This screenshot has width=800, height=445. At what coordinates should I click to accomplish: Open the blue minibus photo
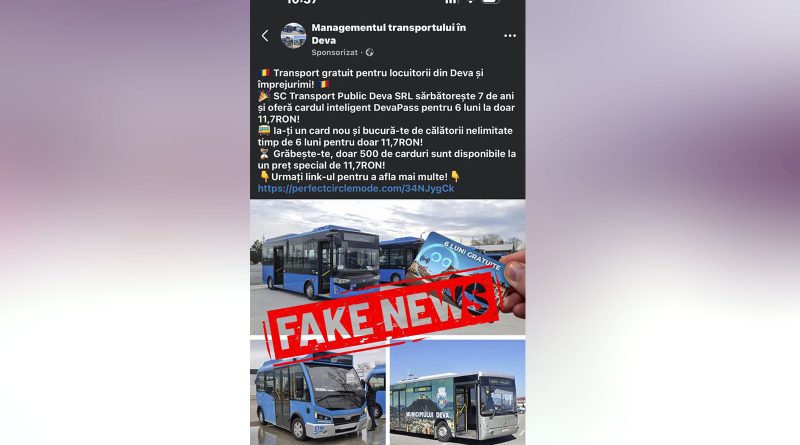coord(318,392)
